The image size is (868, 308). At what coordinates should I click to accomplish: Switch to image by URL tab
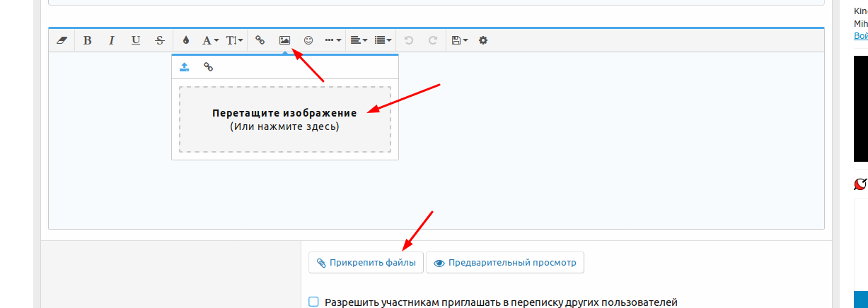click(x=208, y=67)
